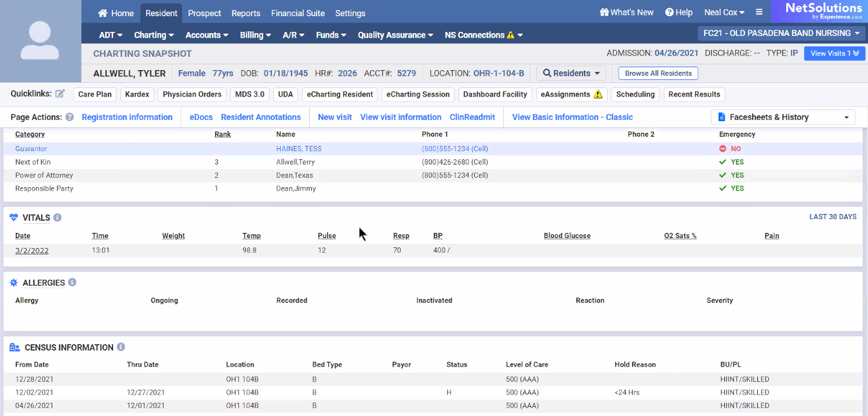
Task: Open What's New gift icon link
Action: click(626, 12)
